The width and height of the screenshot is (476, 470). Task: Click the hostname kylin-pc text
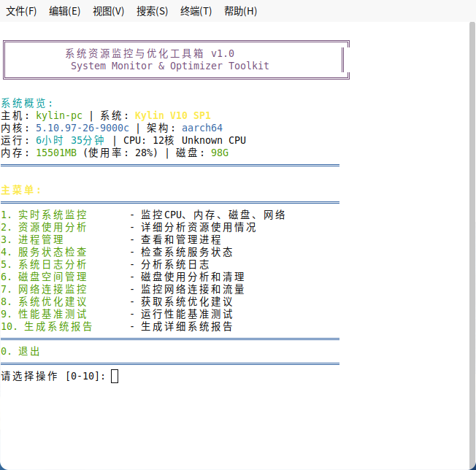click(59, 115)
